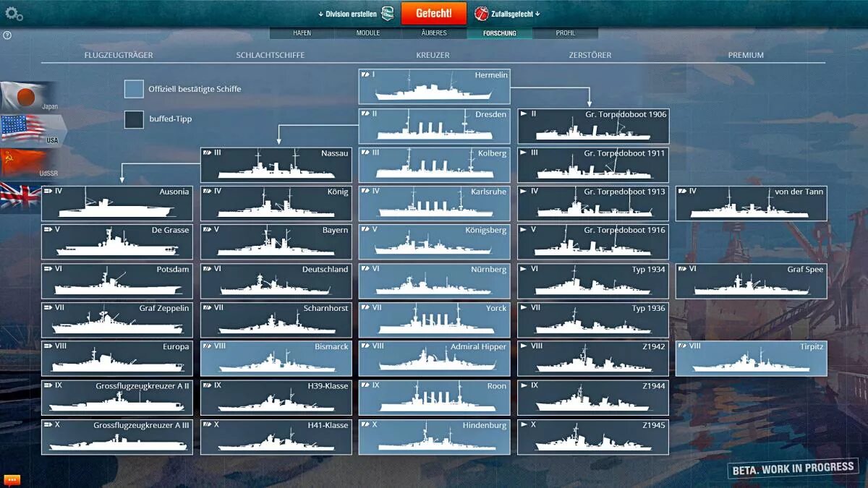Select the Schlachtschiffe column header
The width and height of the screenshot is (868, 488).
click(x=271, y=55)
